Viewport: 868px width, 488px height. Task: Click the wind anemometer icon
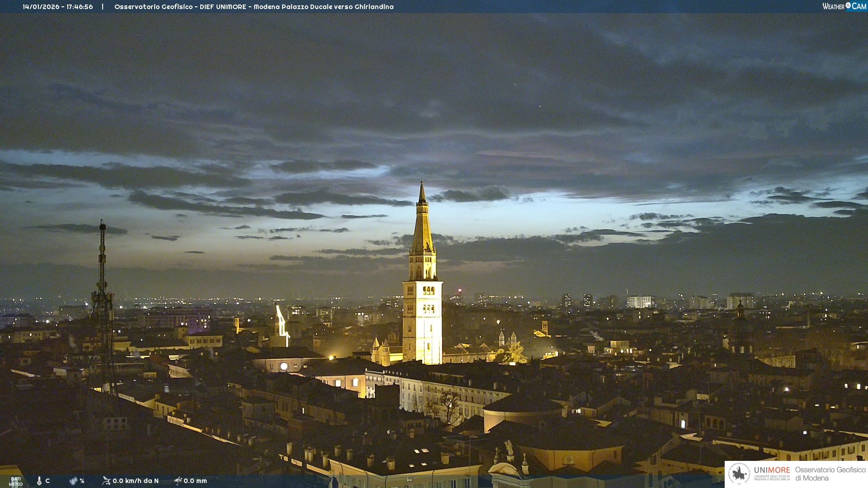106,481
